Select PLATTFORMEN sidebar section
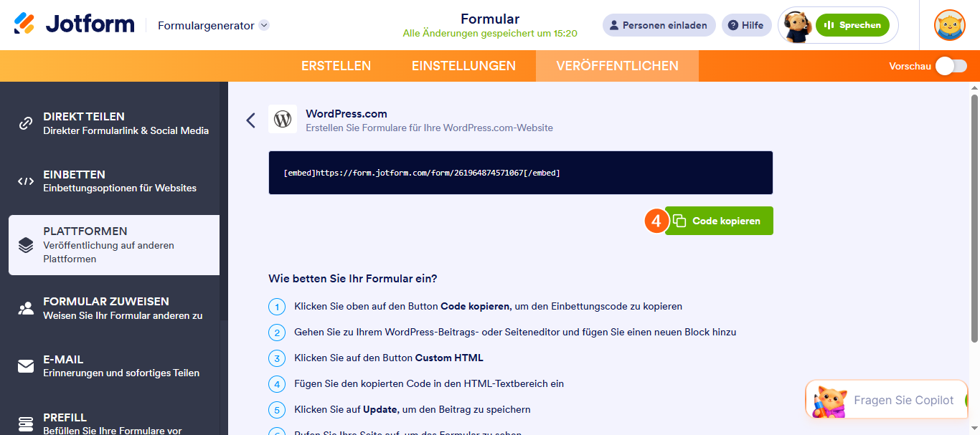Image resolution: width=980 pixels, height=435 pixels. tap(114, 245)
